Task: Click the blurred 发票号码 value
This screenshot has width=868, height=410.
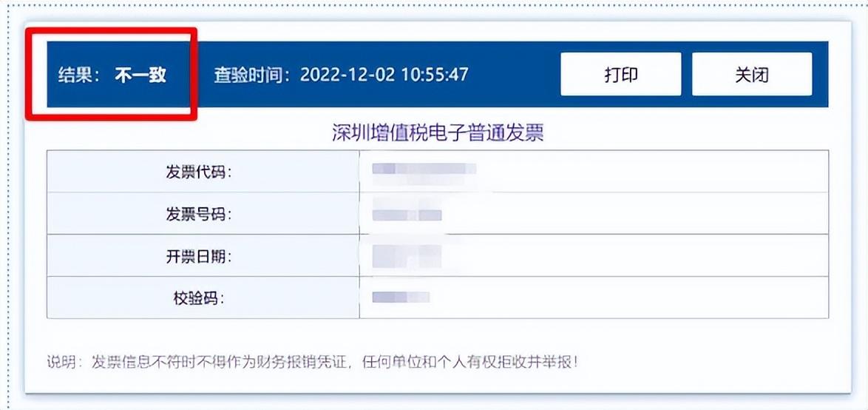Action: point(407,215)
